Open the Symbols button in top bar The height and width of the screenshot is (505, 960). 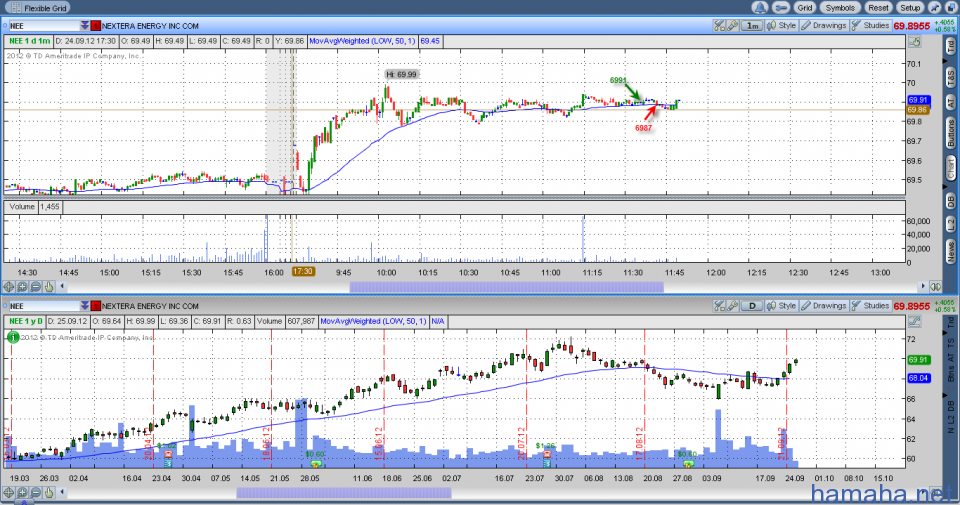pyautogui.click(x=839, y=8)
